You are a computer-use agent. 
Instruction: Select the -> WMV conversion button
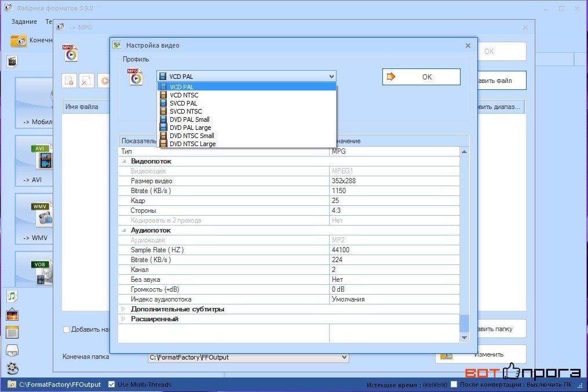[34, 219]
